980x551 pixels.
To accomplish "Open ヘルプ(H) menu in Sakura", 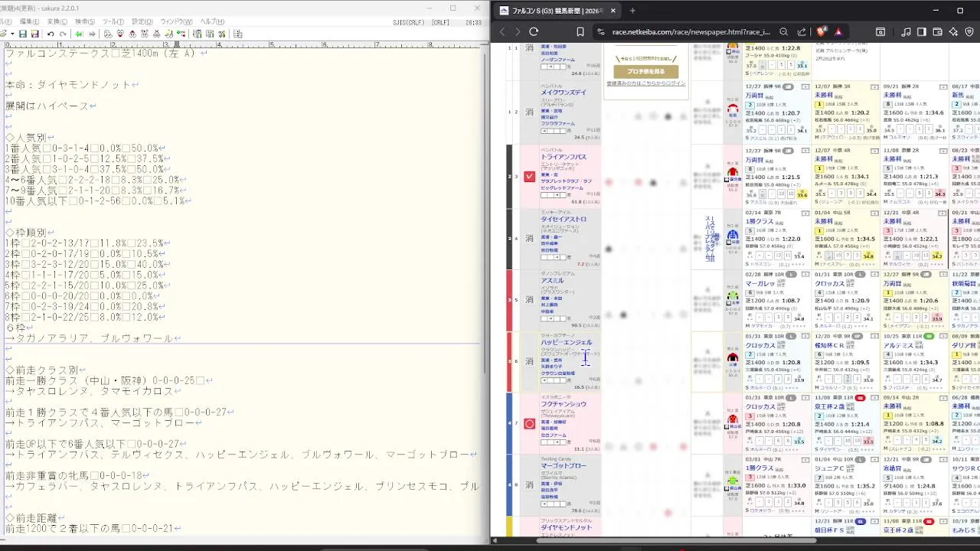I will point(212,21).
